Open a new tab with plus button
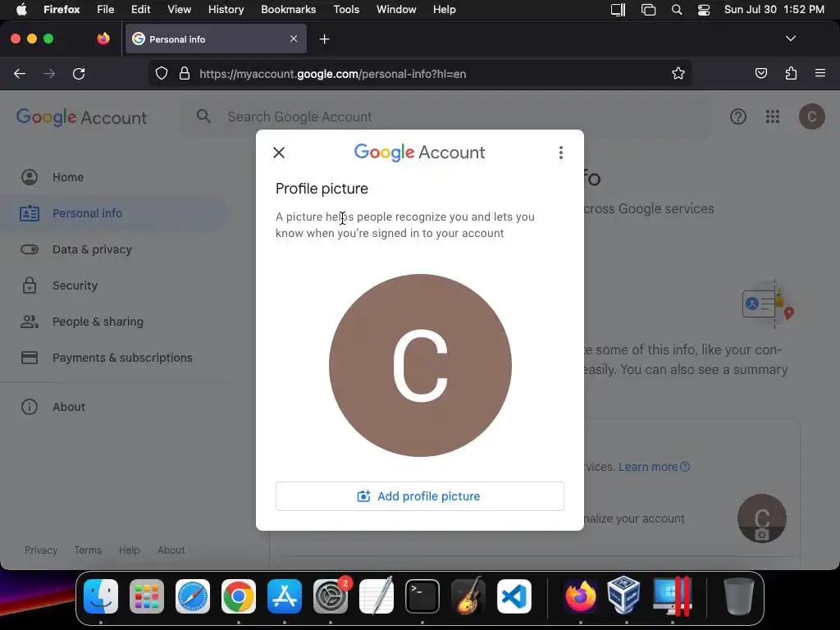 tap(324, 39)
